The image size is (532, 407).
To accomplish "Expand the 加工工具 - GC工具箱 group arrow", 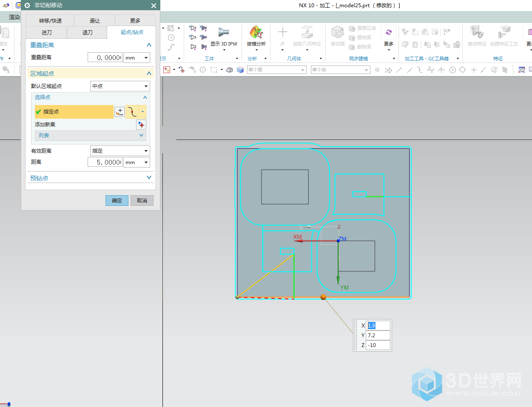I will coord(458,59).
